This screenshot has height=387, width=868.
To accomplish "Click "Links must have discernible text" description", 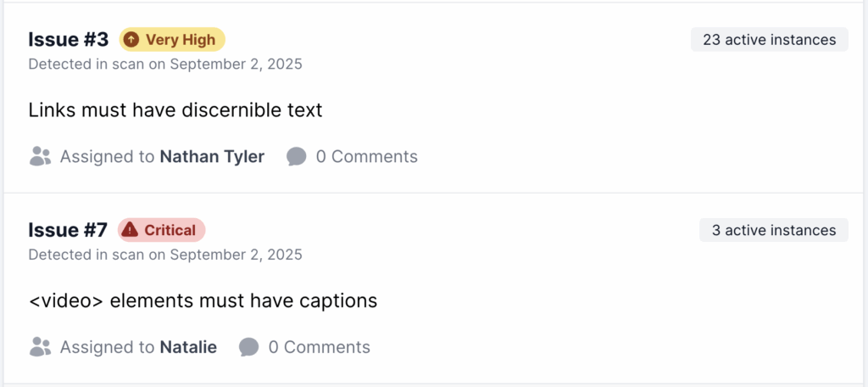I will [175, 110].
